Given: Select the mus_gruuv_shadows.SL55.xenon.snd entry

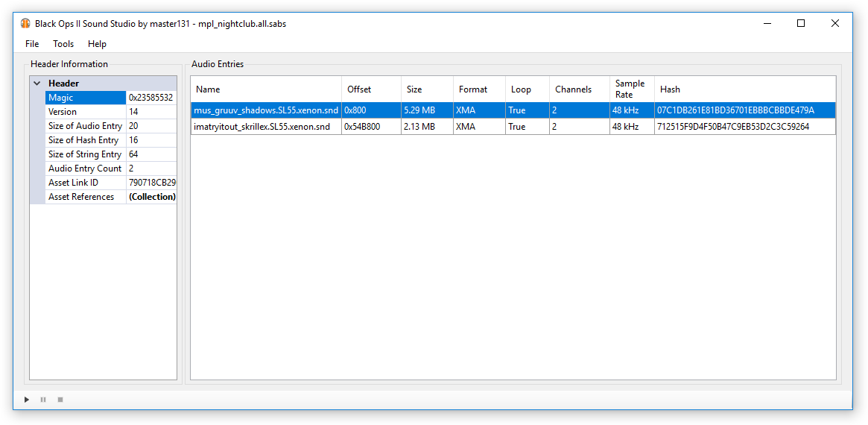Looking at the screenshot, I should [513, 110].
